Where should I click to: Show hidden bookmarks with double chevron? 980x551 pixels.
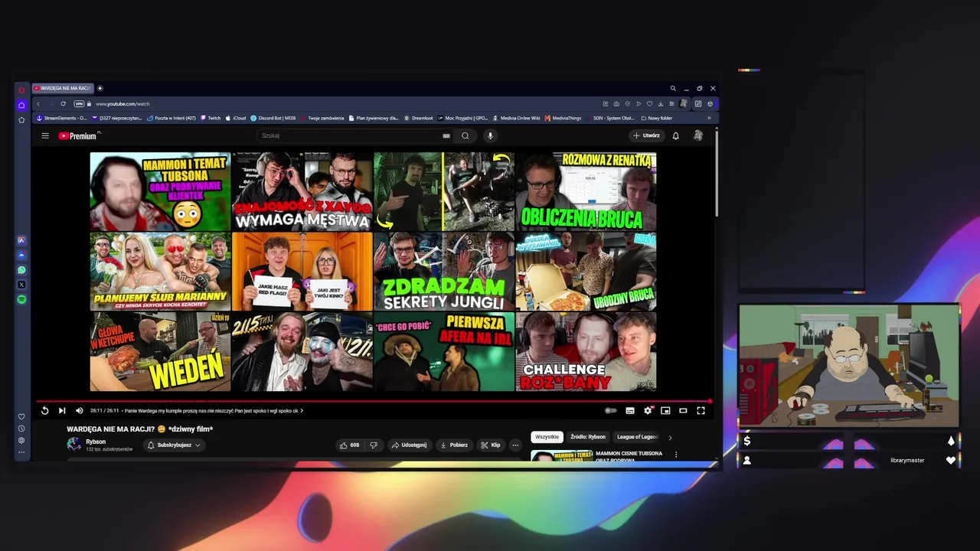(709, 118)
